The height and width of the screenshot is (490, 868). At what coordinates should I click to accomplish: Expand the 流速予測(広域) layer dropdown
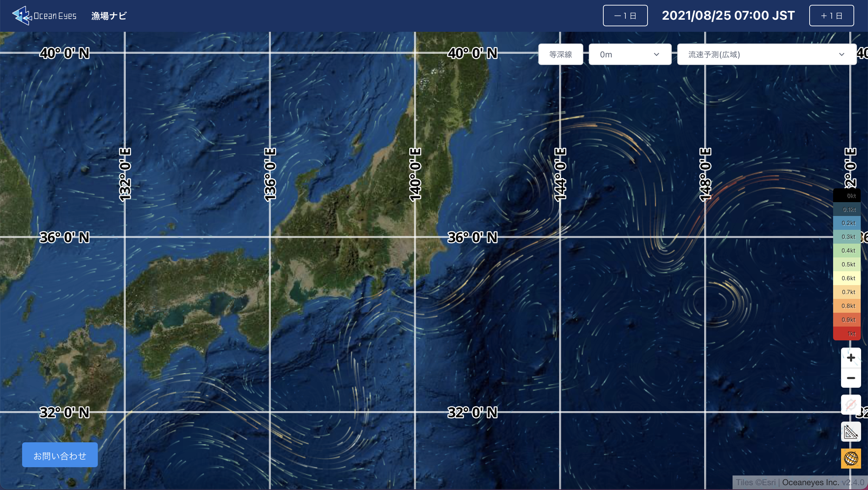click(x=766, y=54)
